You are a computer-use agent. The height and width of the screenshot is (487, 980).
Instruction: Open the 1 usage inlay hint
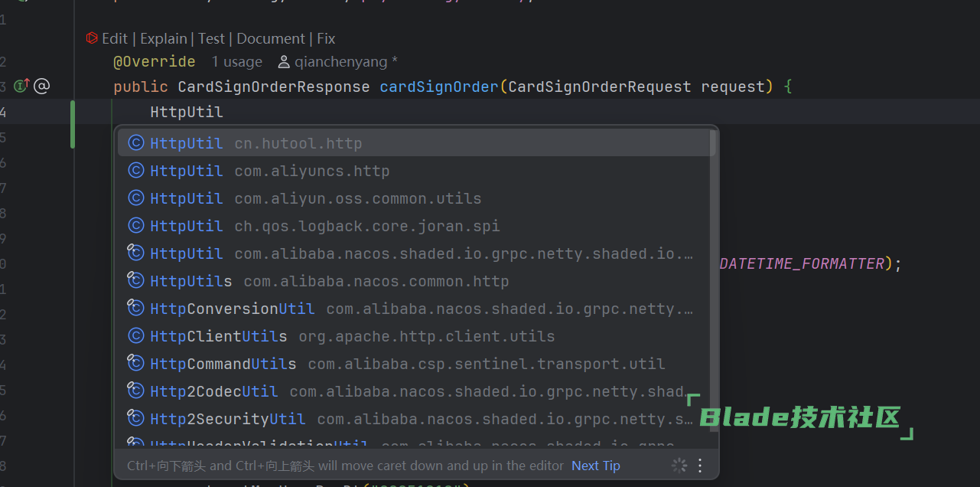point(236,62)
